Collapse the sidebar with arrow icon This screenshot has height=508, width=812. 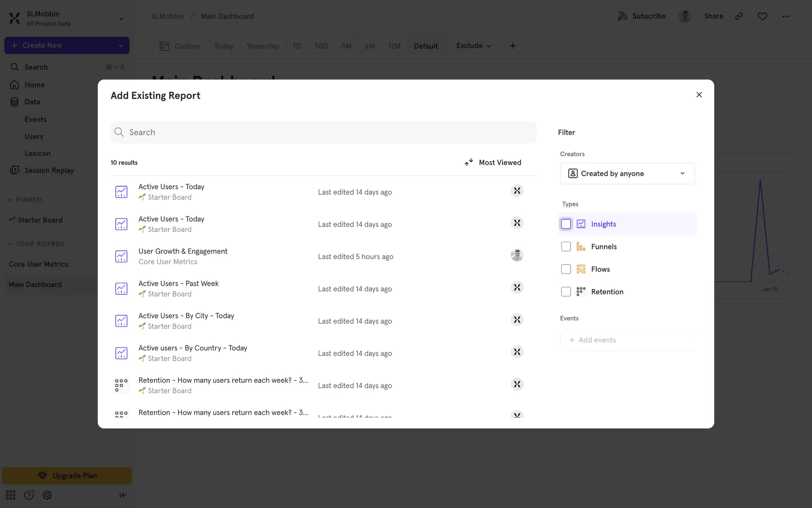(123, 495)
